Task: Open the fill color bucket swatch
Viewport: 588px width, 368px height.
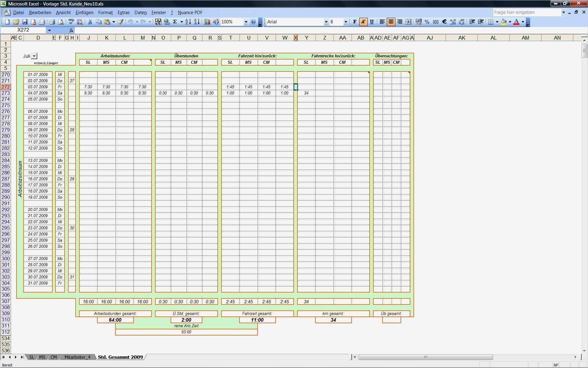Action: pos(503,22)
